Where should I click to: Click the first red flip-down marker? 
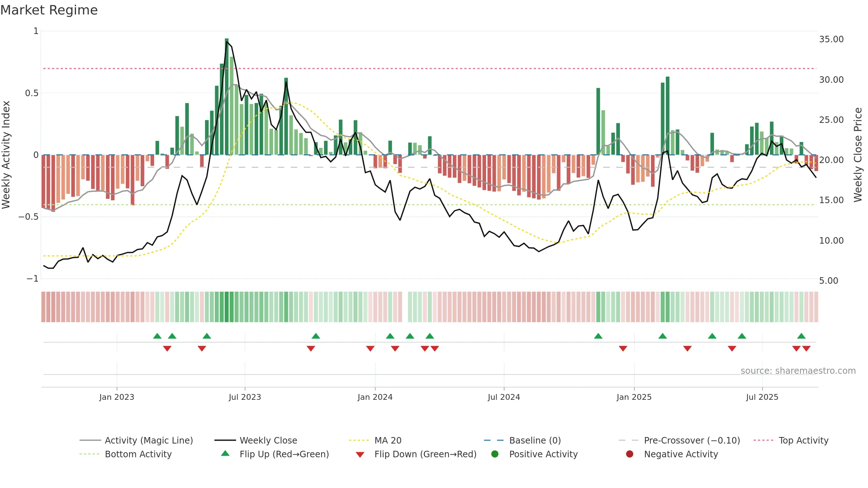(167, 348)
